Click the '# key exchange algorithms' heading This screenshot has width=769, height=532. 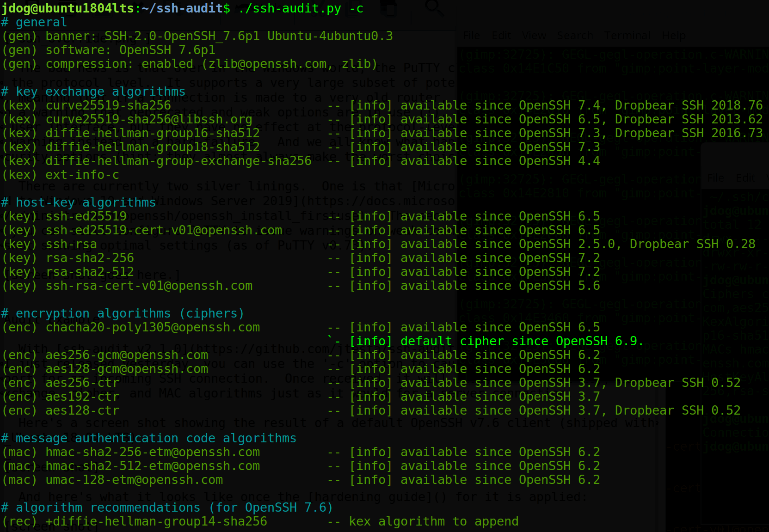coord(93,92)
